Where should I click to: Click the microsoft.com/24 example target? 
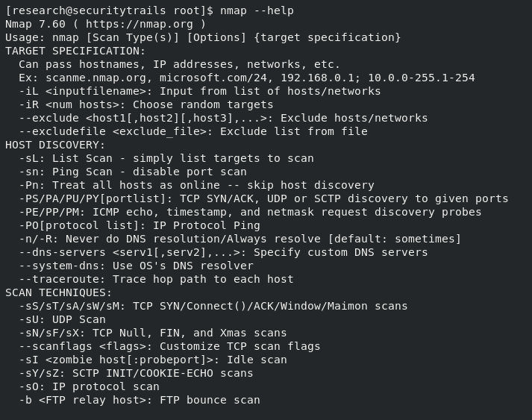pos(213,78)
